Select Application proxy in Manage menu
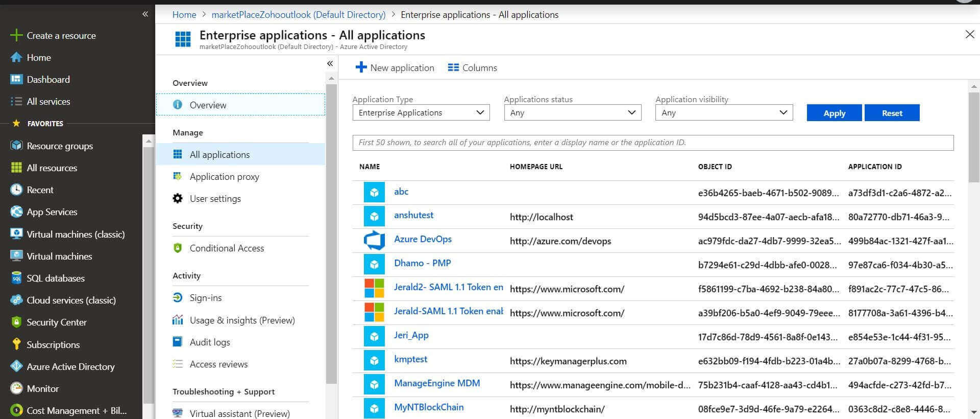The image size is (980, 419). click(x=224, y=177)
